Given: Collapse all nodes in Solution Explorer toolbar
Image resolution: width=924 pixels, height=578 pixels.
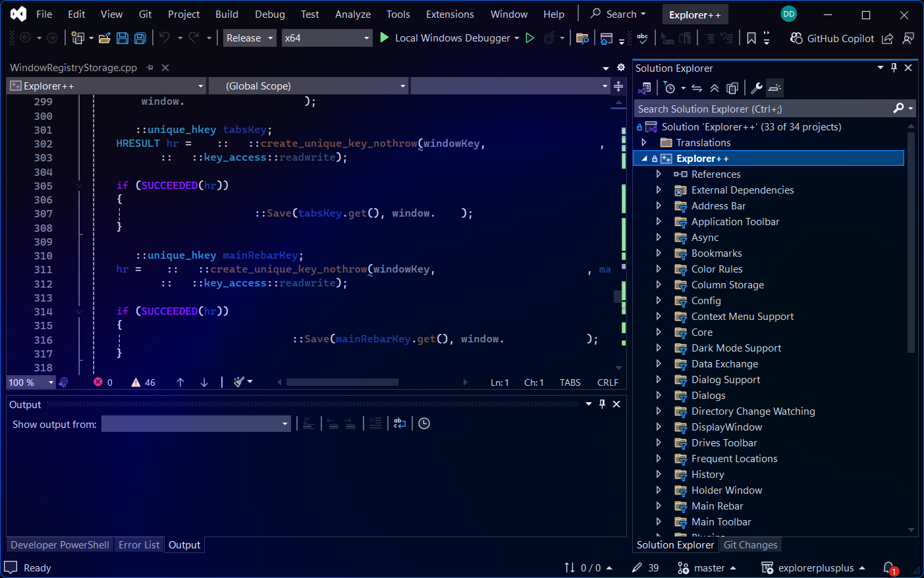Looking at the screenshot, I should [715, 88].
